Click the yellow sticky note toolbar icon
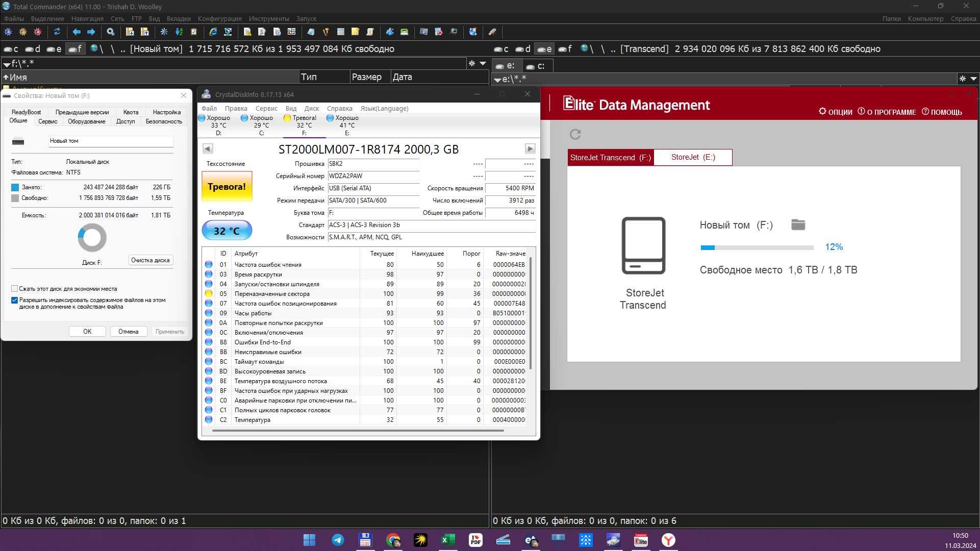 tap(355, 32)
